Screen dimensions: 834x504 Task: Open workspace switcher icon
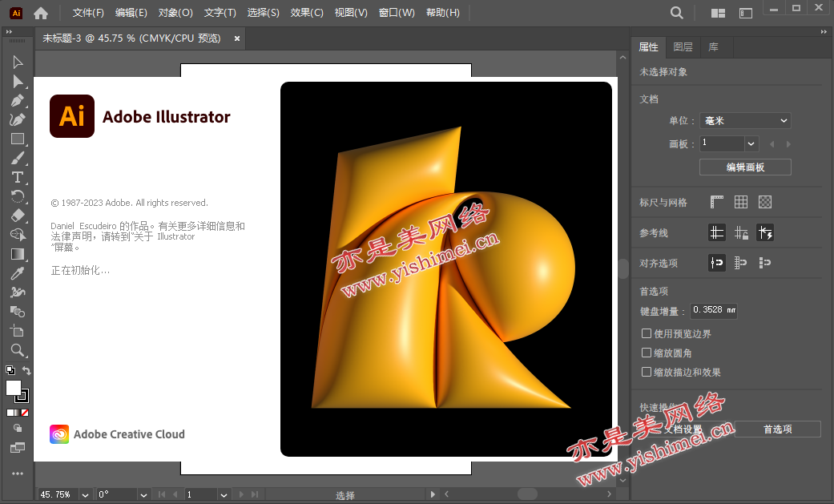pos(746,14)
